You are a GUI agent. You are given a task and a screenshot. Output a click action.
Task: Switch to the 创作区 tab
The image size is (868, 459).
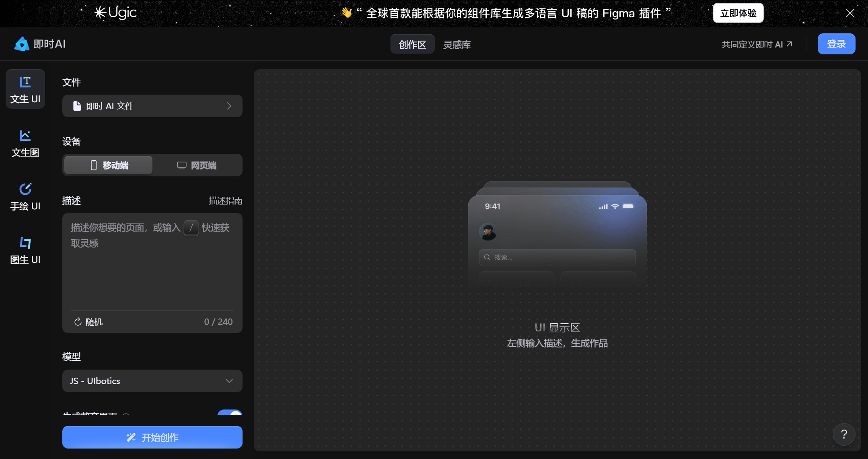412,44
